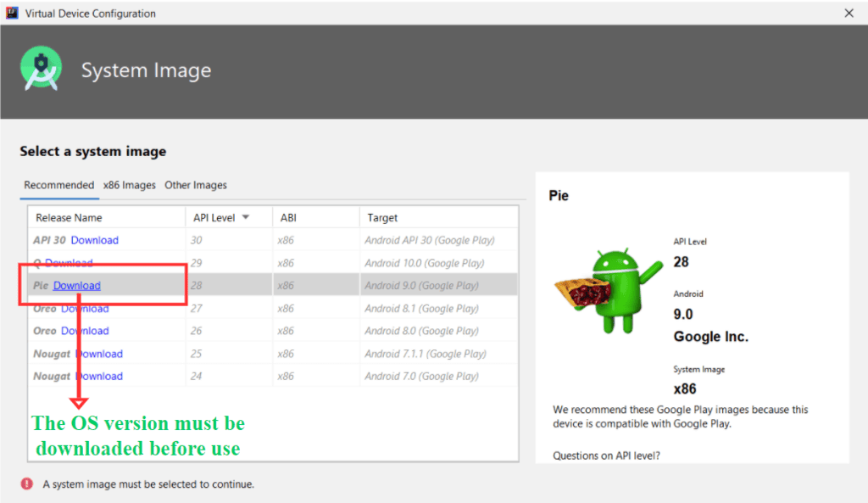Download the API 30 system image
868x503 pixels.
(94, 240)
